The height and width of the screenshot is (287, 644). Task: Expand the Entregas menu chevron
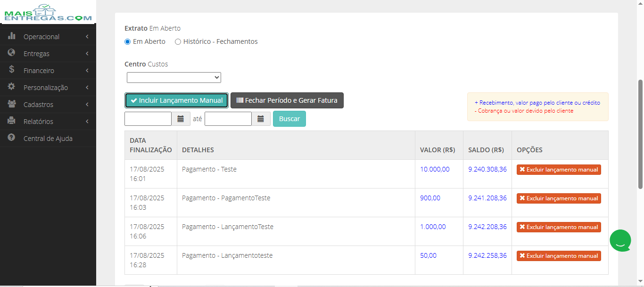pos(87,54)
